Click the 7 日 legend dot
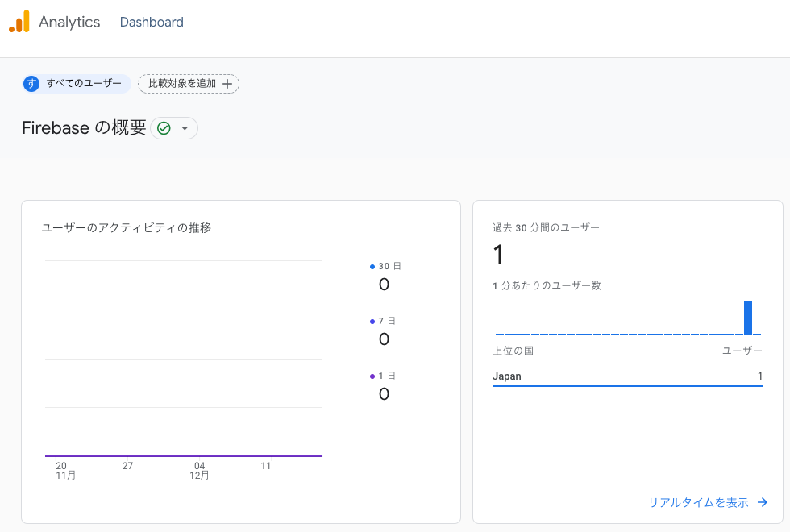 pos(372,321)
